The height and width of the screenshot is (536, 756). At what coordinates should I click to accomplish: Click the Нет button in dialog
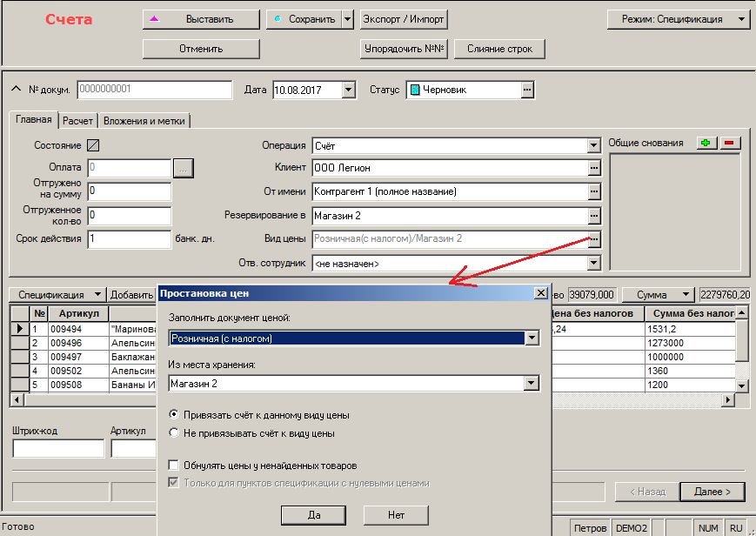[396, 515]
